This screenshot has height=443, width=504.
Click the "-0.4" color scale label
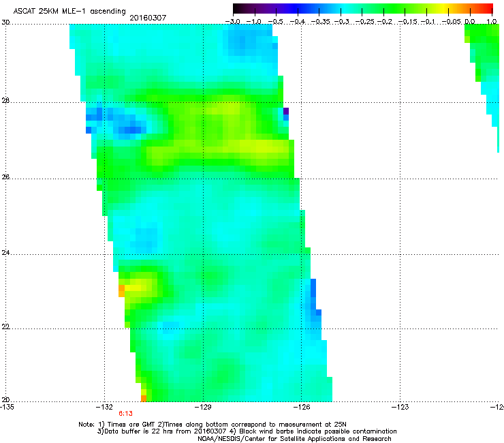(x=298, y=22)
